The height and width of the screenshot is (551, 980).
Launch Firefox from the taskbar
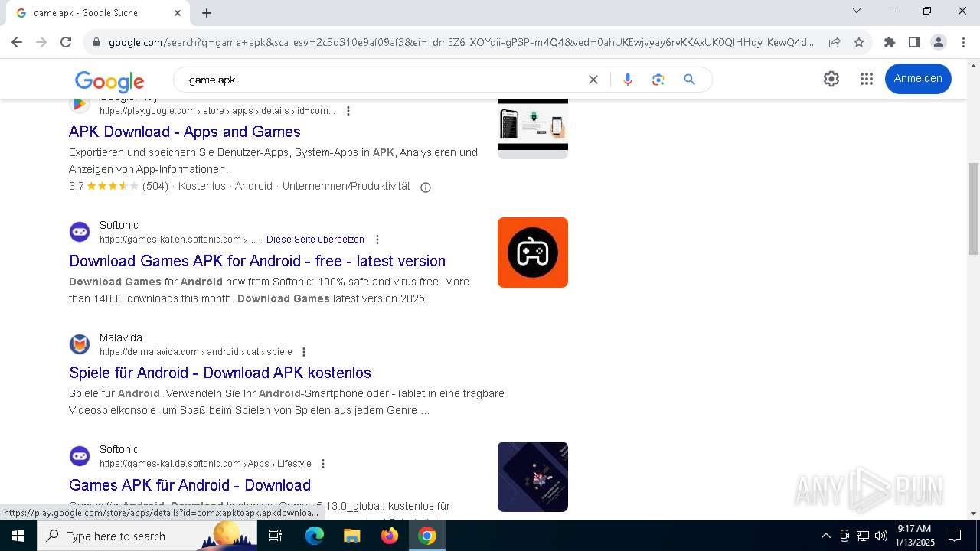pos(390,536)
